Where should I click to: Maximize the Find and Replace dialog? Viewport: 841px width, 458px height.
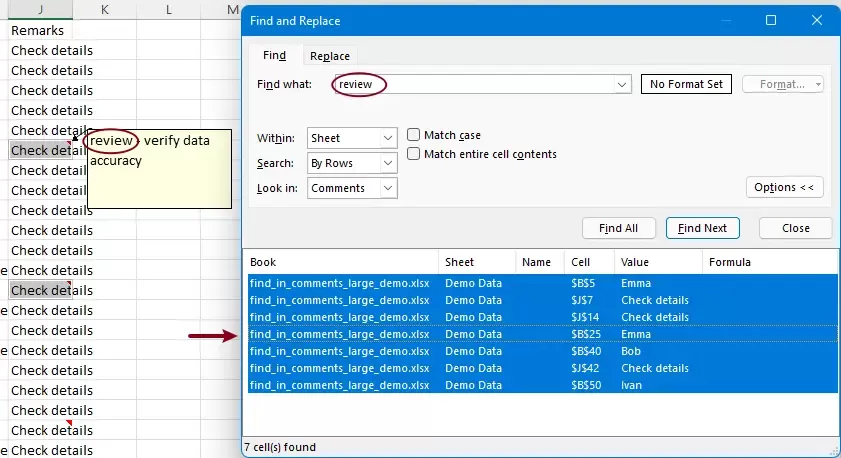tap(771, 20)
